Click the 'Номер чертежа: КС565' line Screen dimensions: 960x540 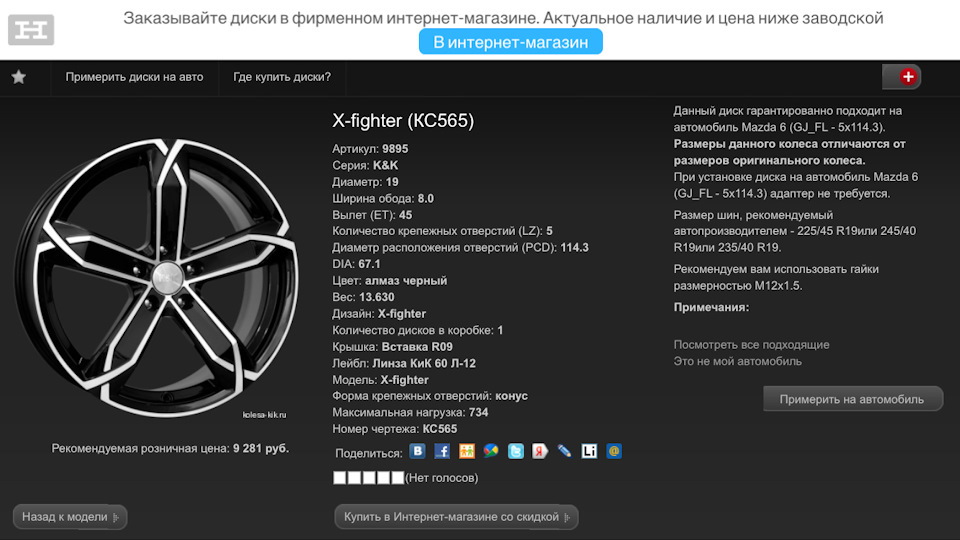tap(394, 429)
